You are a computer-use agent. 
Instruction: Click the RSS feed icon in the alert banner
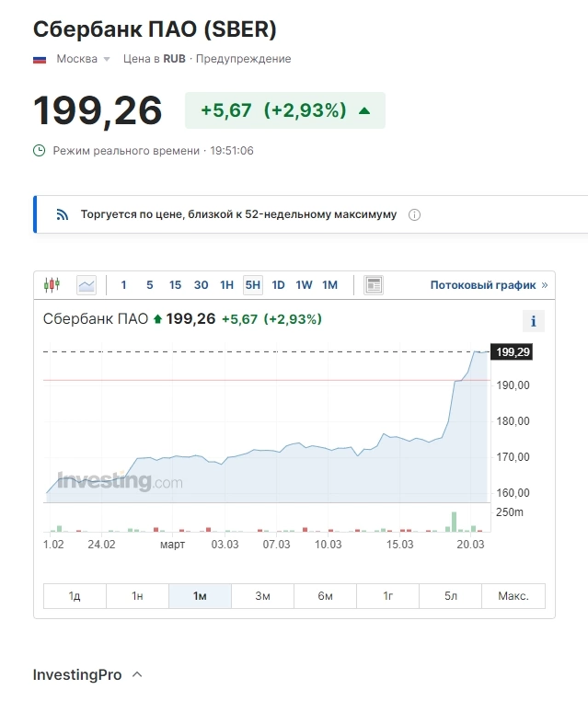pos(63,215)
